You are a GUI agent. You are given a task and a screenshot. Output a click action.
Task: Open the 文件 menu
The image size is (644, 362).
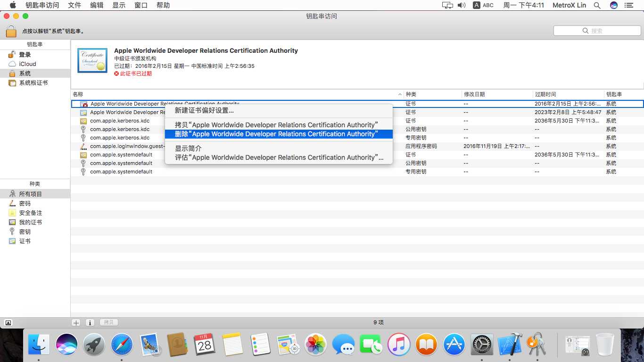pyautogui.click(x=74, y=5)
